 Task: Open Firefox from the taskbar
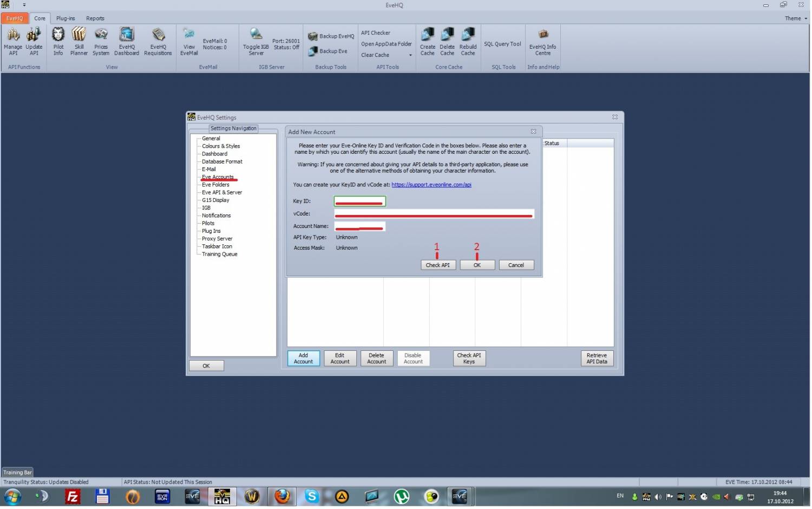(x=282, y=496)
